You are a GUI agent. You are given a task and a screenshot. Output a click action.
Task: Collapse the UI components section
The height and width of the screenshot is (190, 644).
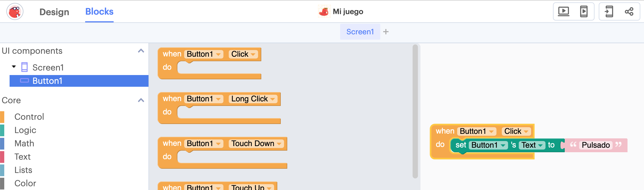pos(141,51)
